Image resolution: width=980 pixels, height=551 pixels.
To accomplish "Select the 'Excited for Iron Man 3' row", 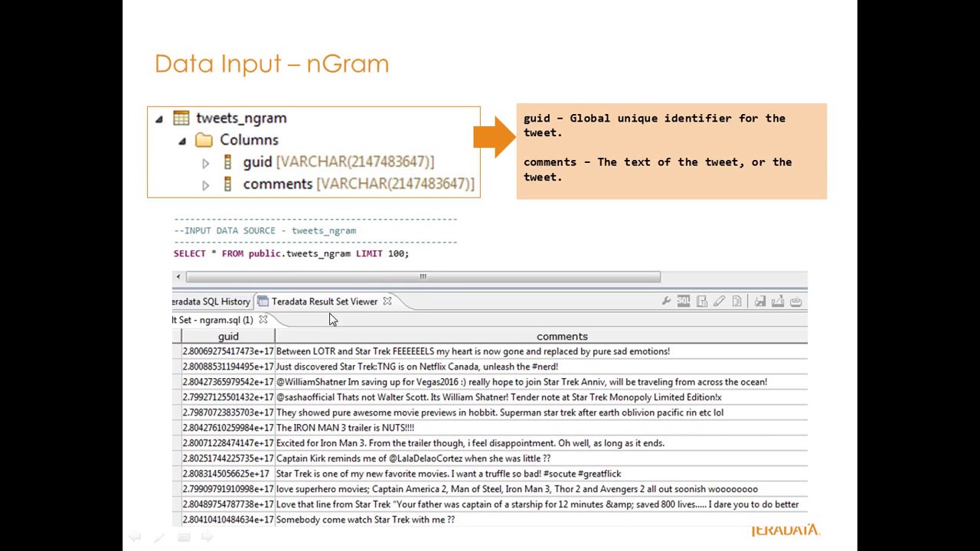I will (x=490, y=443).
